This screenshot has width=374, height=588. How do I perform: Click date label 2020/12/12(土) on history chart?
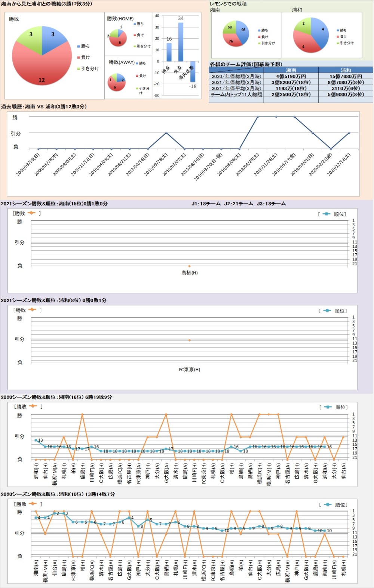coord(339,164)
